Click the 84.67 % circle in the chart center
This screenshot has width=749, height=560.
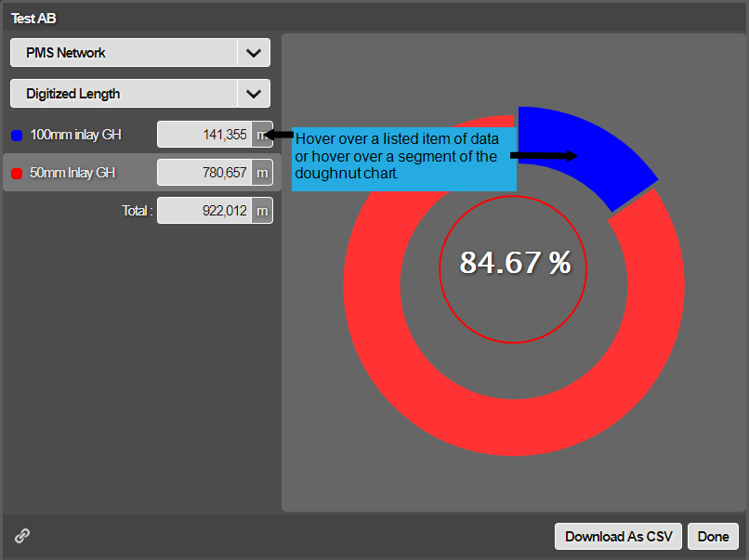tap(514, 263)
